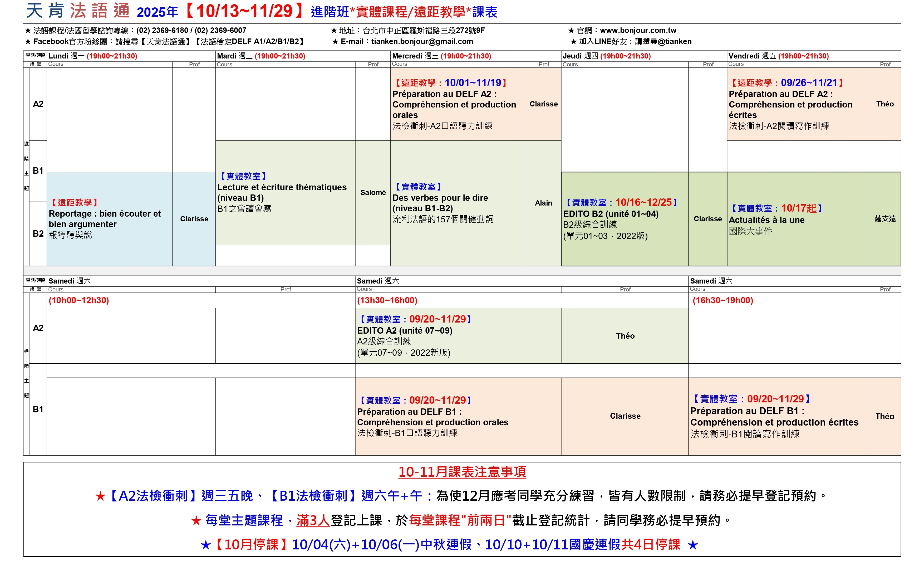Click the Salomé professor cell

pyautogui.click(x=373, y=193)
